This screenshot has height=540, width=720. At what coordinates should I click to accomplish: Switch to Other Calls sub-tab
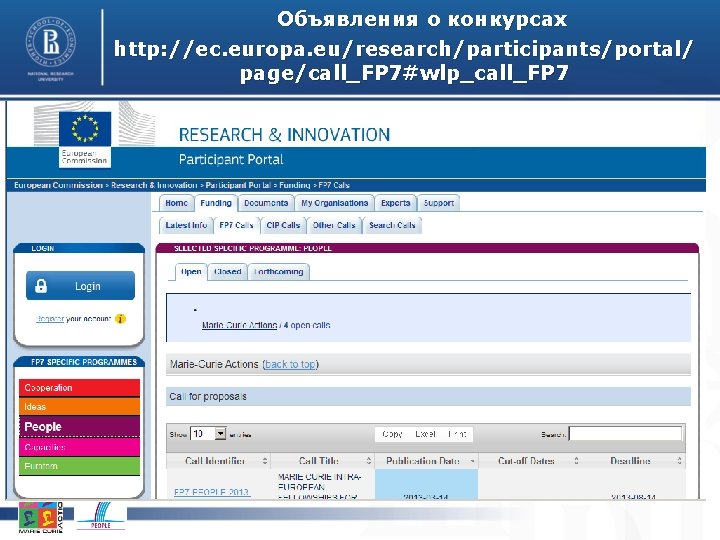click(x=334, y=225)
